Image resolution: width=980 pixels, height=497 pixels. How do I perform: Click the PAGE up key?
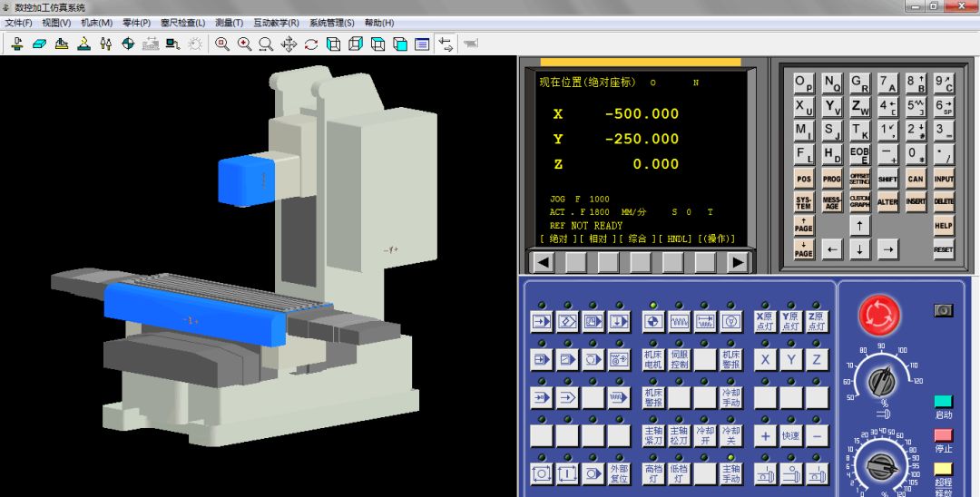[804, 226]
